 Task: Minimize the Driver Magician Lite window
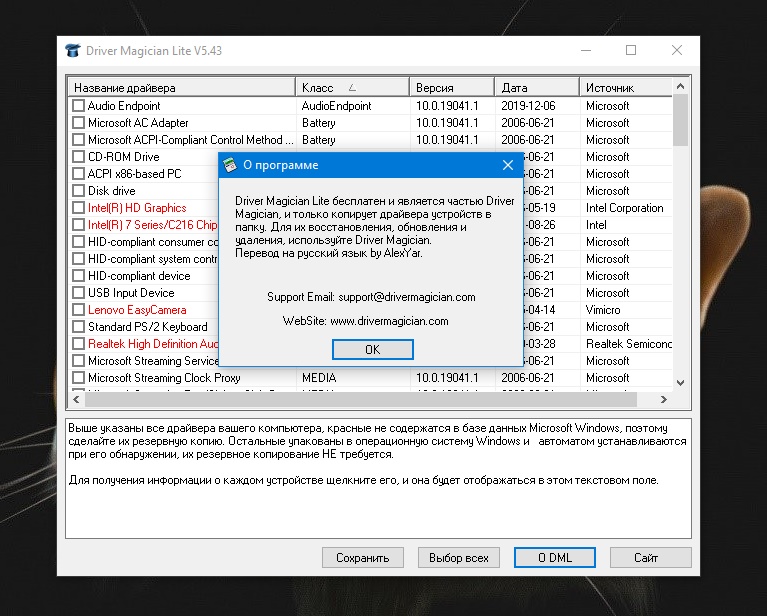[x=586, y=50]
